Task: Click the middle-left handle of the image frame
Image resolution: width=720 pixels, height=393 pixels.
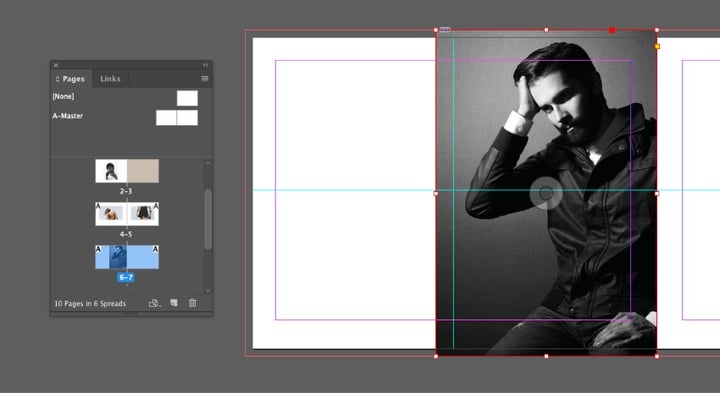Action: [436, 193]
